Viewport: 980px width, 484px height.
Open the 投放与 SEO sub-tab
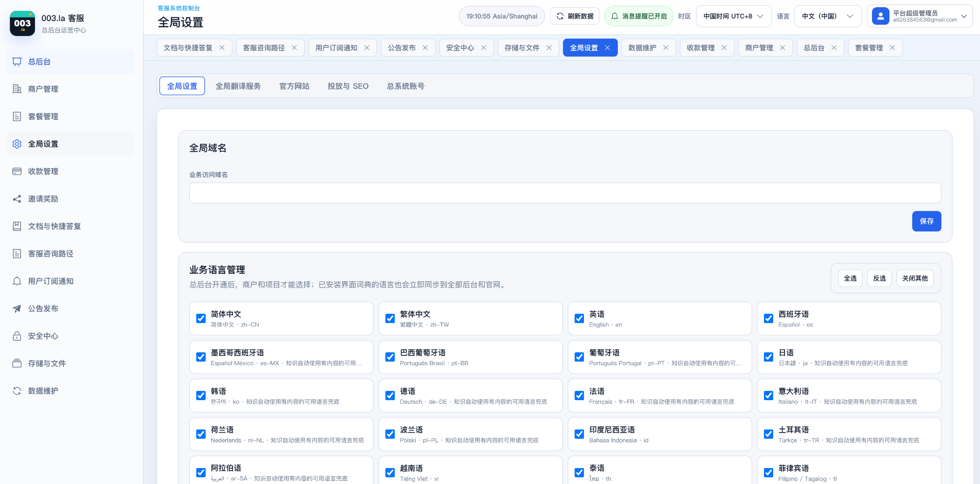pos(348,86)
